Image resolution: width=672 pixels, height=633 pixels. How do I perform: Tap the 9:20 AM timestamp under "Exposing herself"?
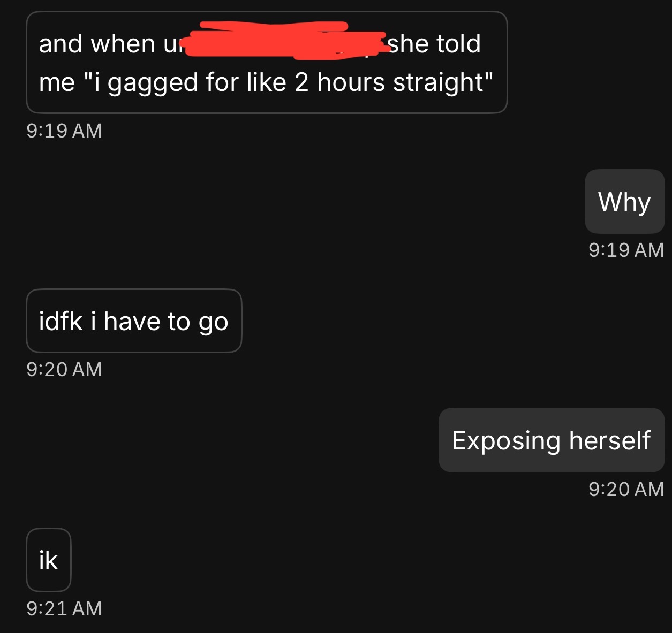coord(626,489)
